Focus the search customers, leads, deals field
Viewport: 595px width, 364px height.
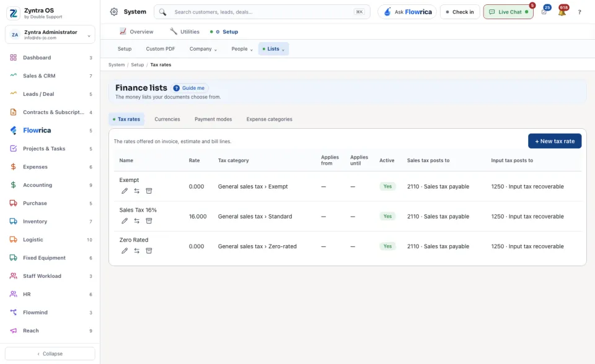pos(262,12)
